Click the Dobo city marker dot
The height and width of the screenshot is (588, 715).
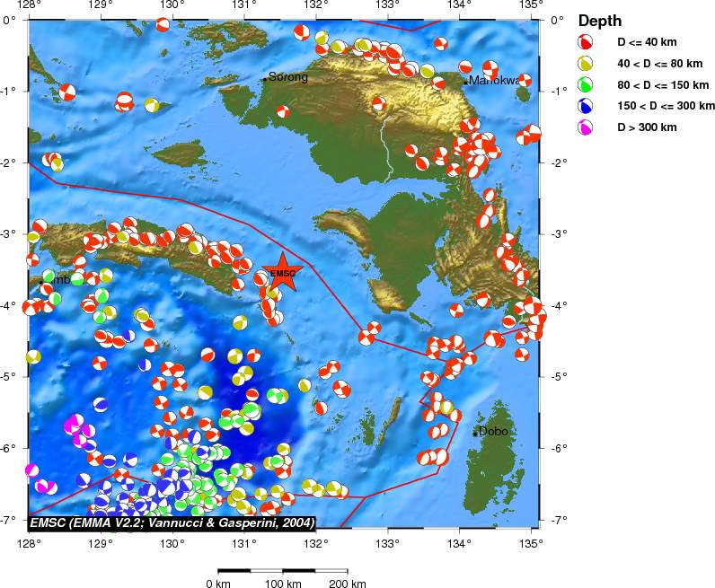475,434
